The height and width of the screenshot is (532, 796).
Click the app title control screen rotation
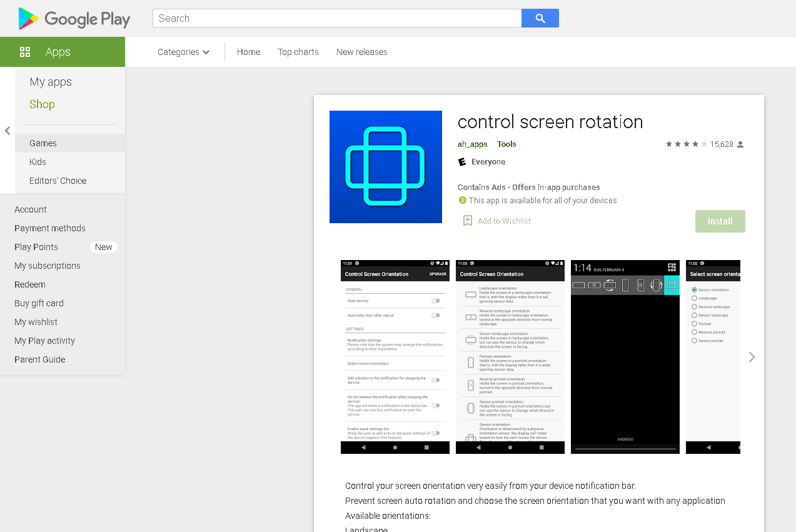point(550,121)
